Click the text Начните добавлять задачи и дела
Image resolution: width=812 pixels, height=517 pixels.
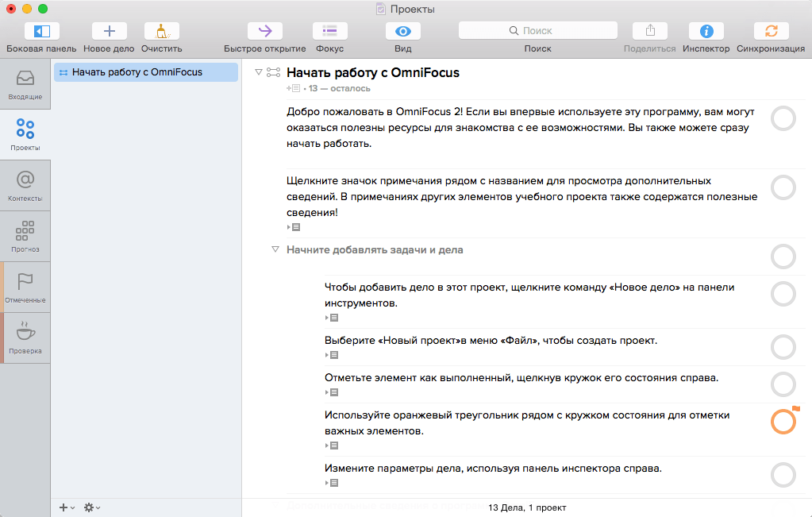(375, 249)
